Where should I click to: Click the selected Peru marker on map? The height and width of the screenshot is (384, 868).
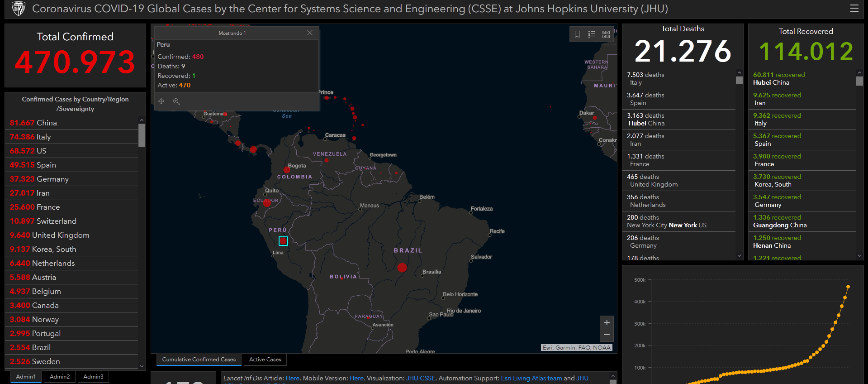point(283,241)
